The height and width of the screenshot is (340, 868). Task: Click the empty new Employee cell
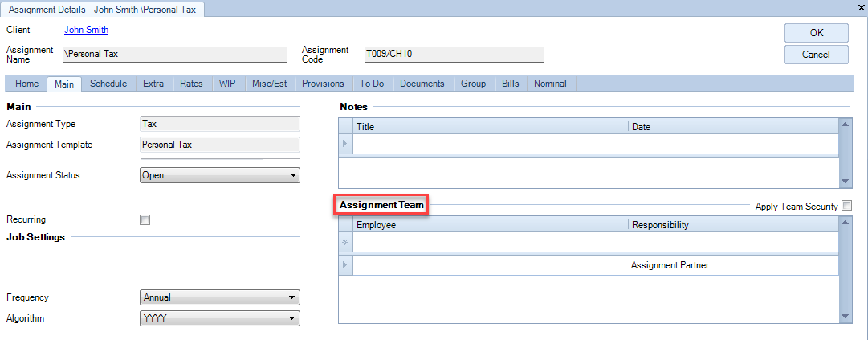491,242
